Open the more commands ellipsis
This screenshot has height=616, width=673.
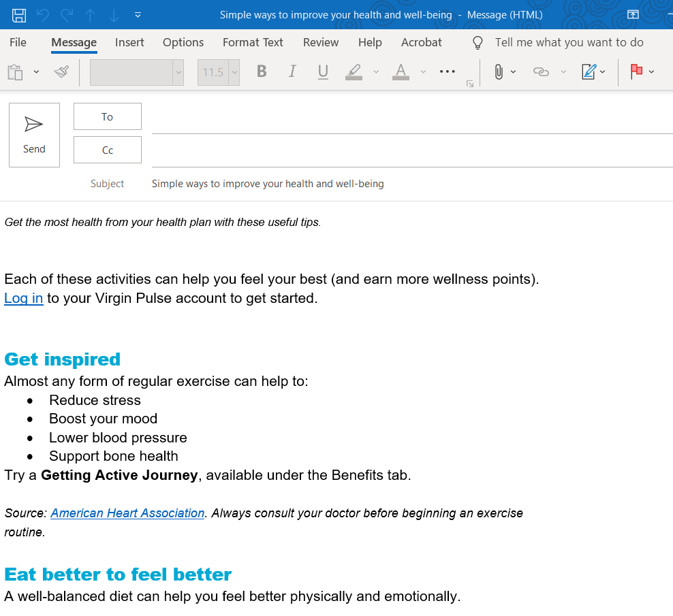(447, 72)
